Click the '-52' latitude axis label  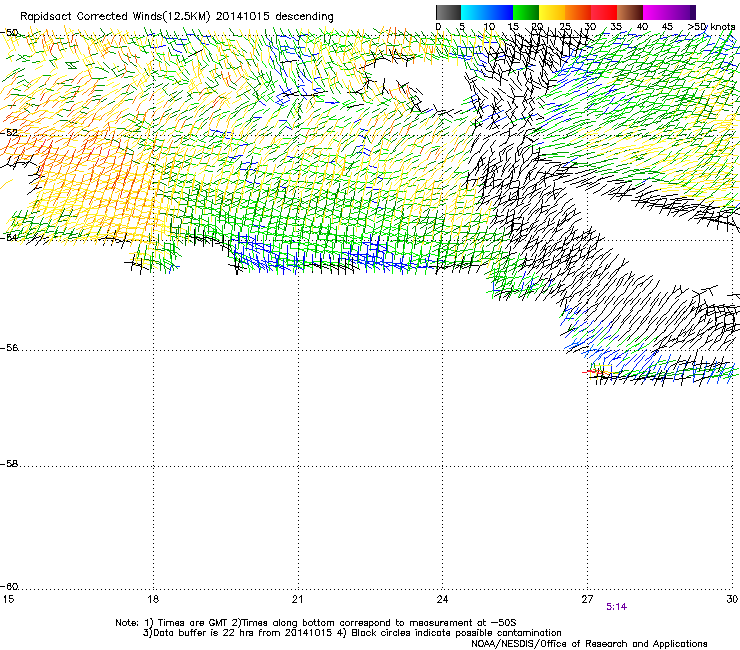coord(9,133)
